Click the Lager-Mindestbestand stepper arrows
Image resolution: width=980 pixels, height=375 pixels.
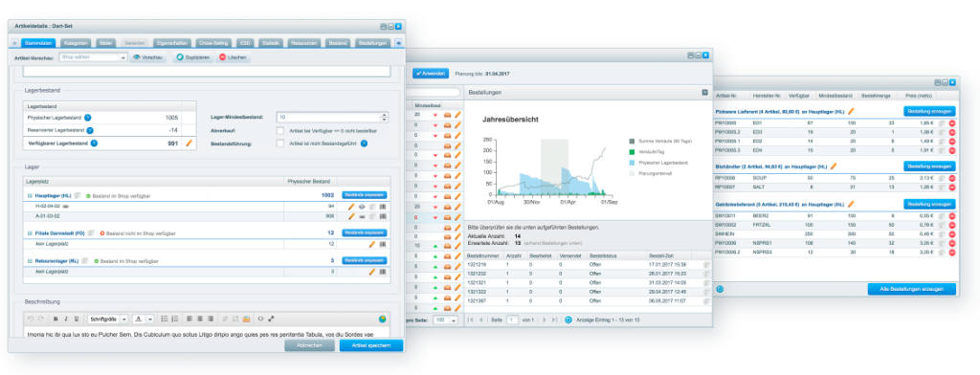(384, 117)
